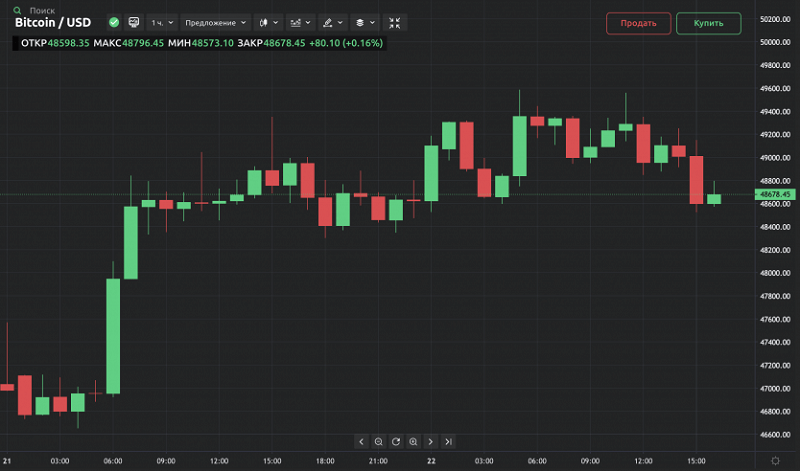Open the drawing tools pencil dropdown
Viewport: 800px width, 471px height.
[332, 21]
